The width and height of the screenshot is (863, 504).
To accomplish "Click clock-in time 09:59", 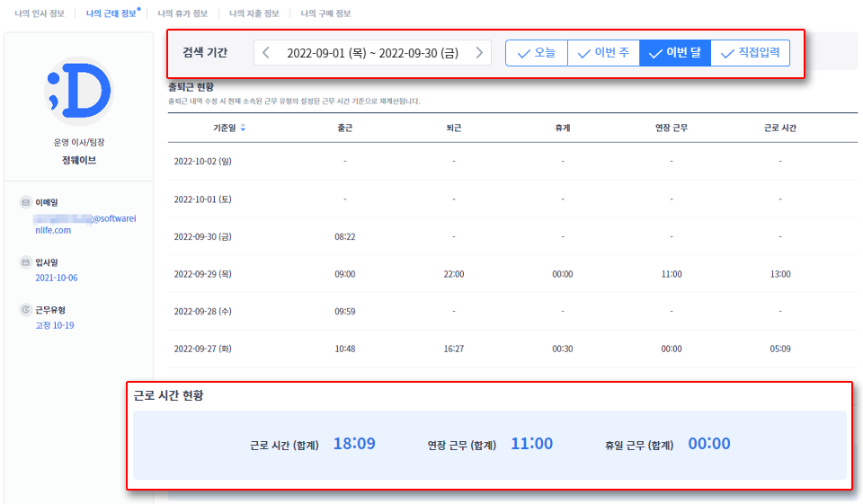I will pyautogui.click(x=345, y=312).
